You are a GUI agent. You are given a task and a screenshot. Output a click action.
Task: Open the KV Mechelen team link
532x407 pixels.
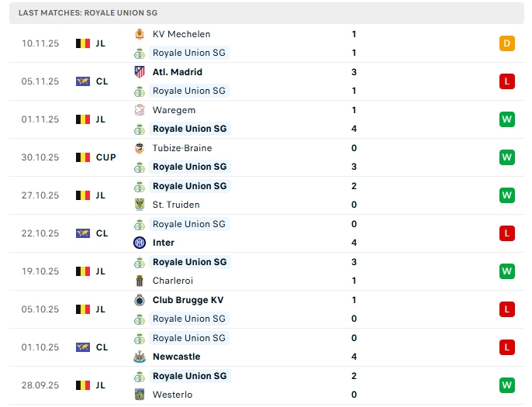[181, 34]
